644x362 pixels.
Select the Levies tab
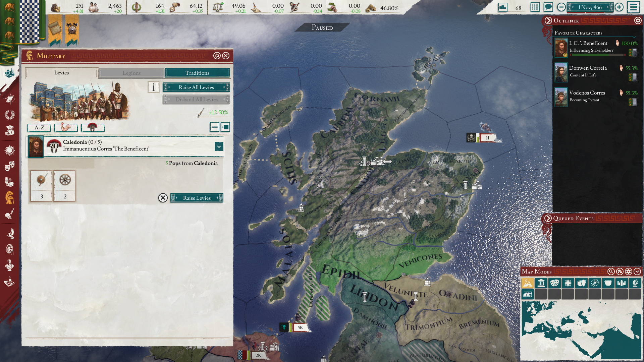click(61, 73)
